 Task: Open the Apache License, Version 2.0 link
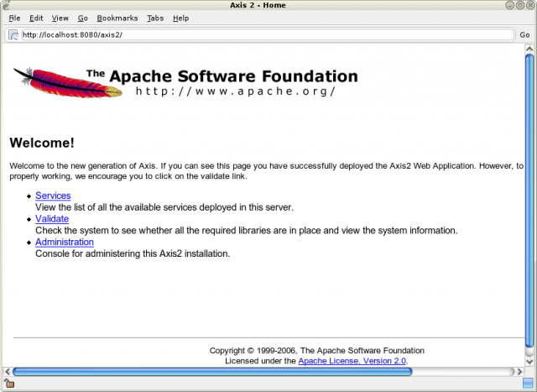pos(352,361)
